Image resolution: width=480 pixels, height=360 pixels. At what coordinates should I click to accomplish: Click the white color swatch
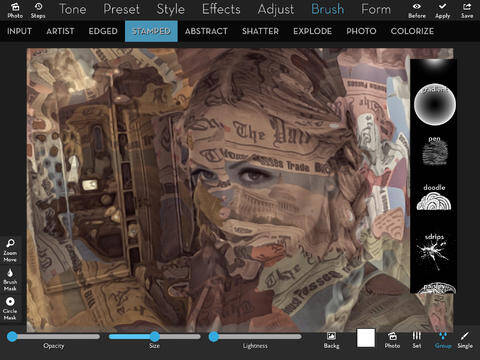366,338
